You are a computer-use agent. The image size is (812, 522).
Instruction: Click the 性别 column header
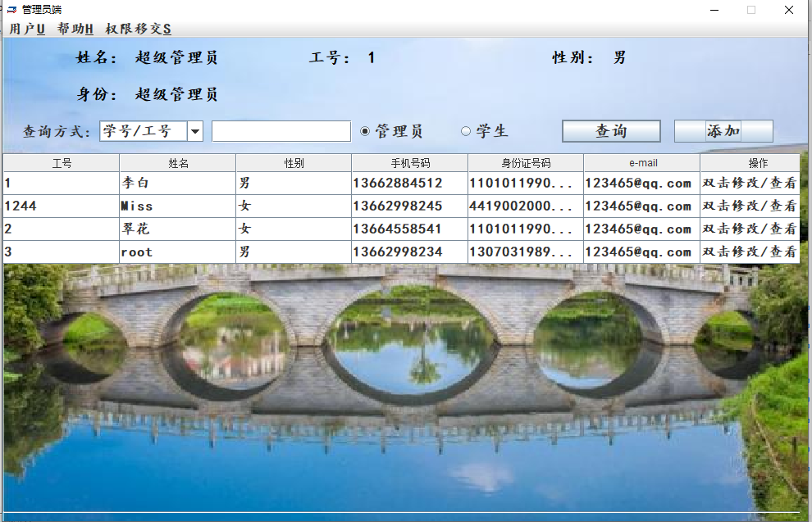[x=294, y=163]
